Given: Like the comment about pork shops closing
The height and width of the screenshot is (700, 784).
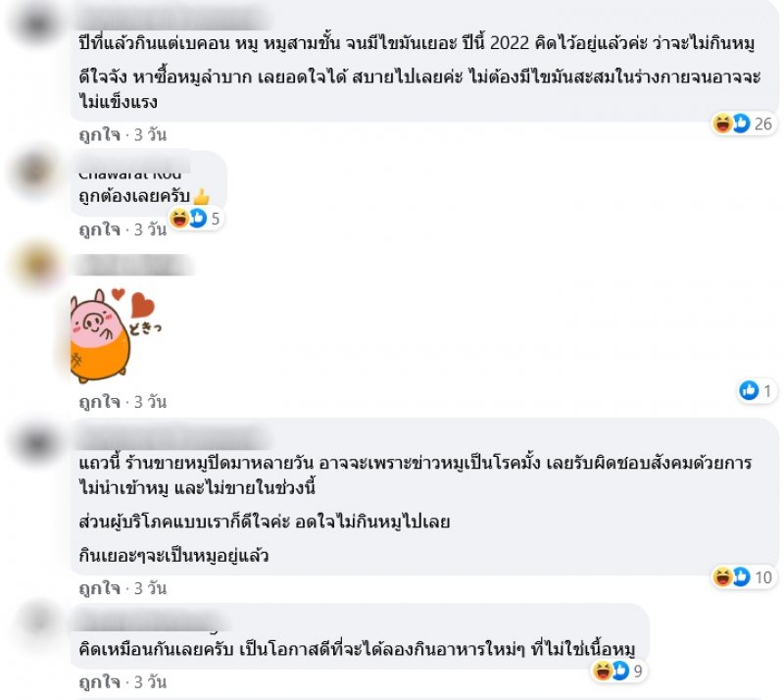Looking at the screenshot, I should (x=100, y=588).
